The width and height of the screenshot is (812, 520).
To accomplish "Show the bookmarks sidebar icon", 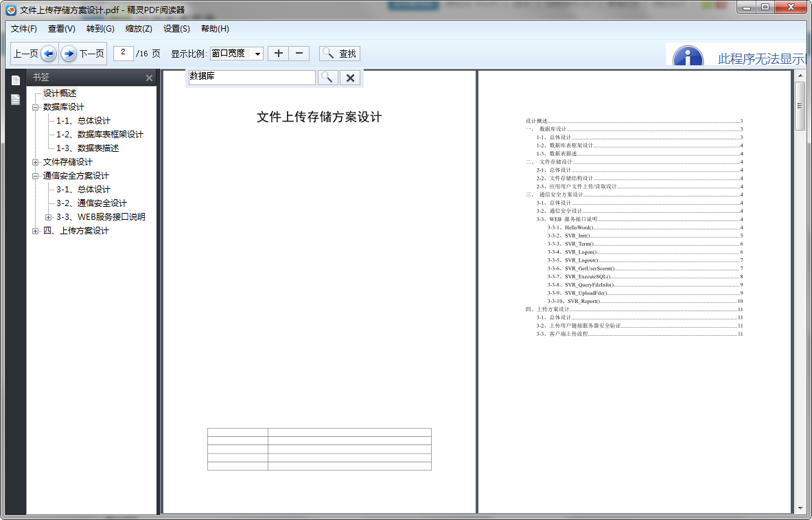I will (x=16, y=100).
